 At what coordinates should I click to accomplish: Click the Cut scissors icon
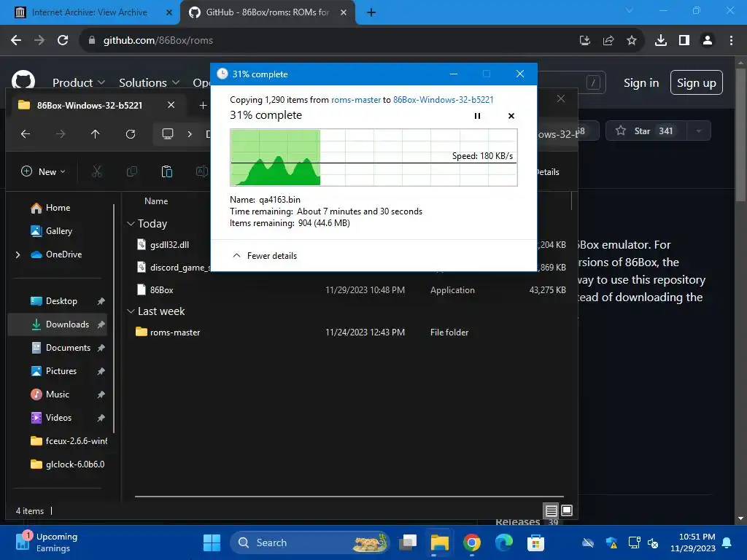pyautogui.click(x=97, y=171)
